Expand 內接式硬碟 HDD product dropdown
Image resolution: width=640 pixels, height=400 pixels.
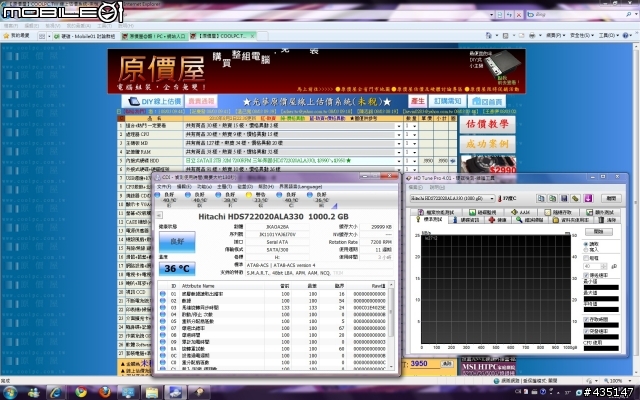pyautogui.click(x=399, y=161)
